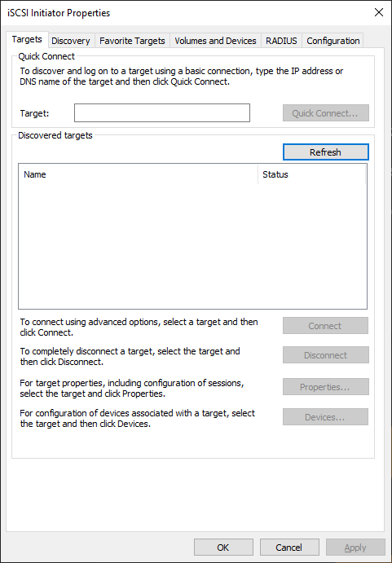Open the Favorite Targets tab
392x563 pixels.
[132, 41]
